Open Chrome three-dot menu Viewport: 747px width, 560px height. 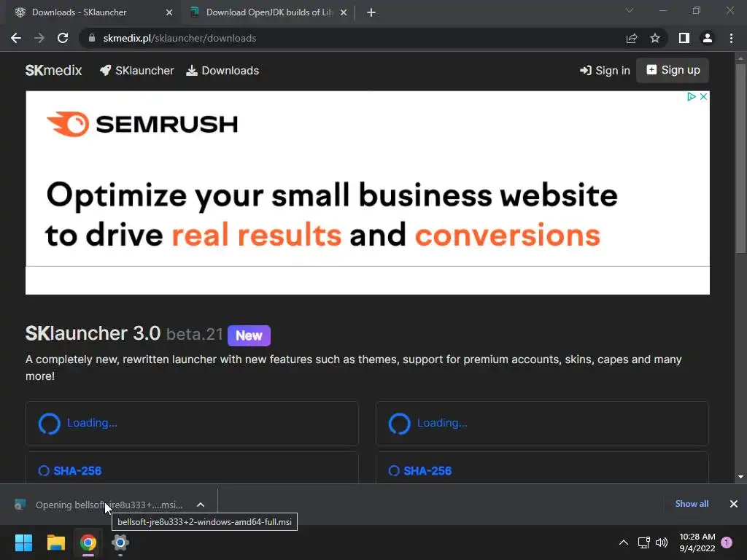pos(731,38)
